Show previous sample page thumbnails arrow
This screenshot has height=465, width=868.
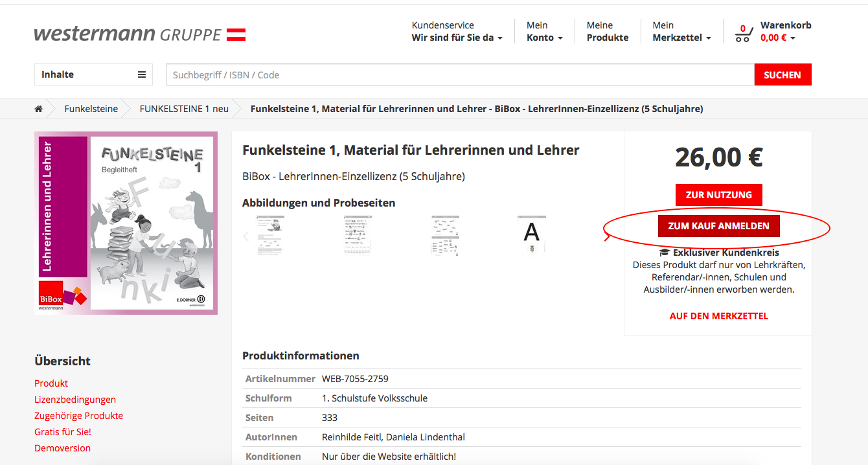246,236
